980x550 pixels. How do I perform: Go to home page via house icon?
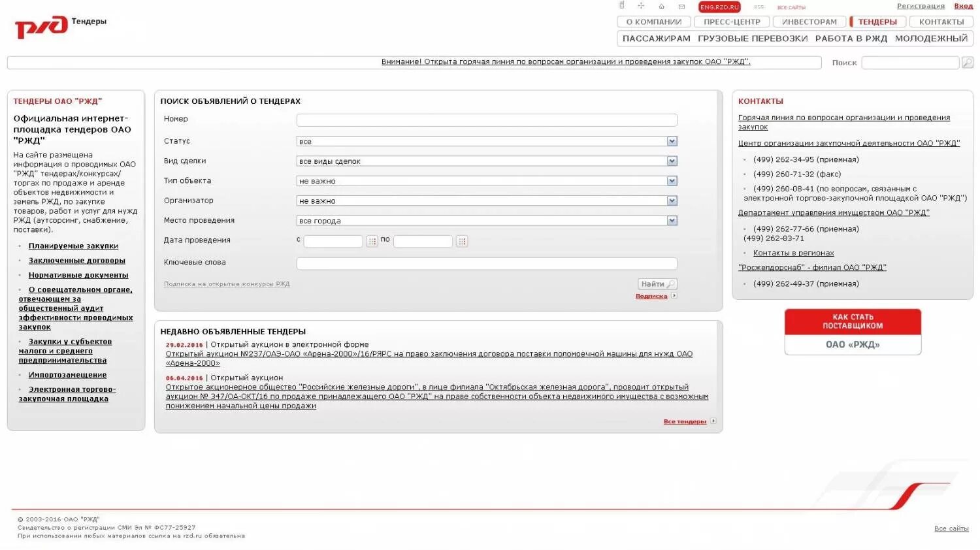[x=661, y=7]
